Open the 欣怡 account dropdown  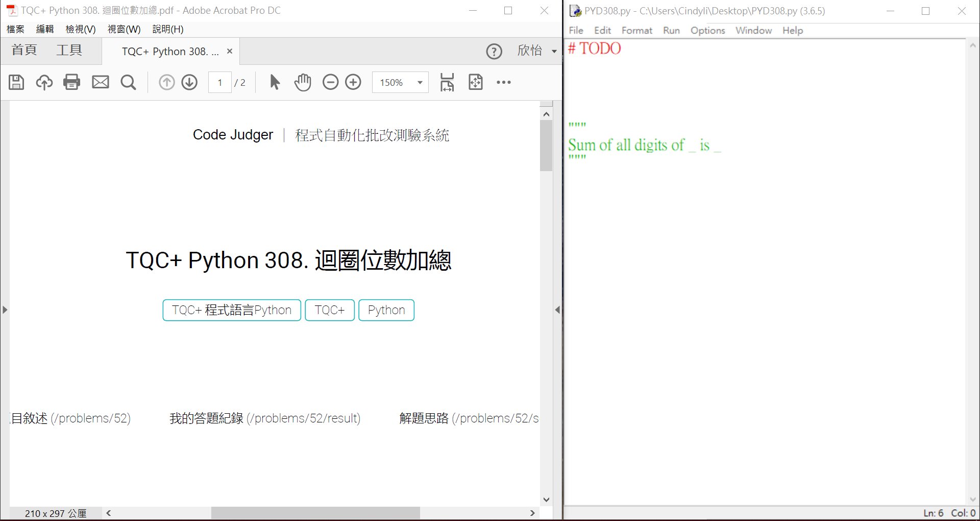(x=537, y=51)
